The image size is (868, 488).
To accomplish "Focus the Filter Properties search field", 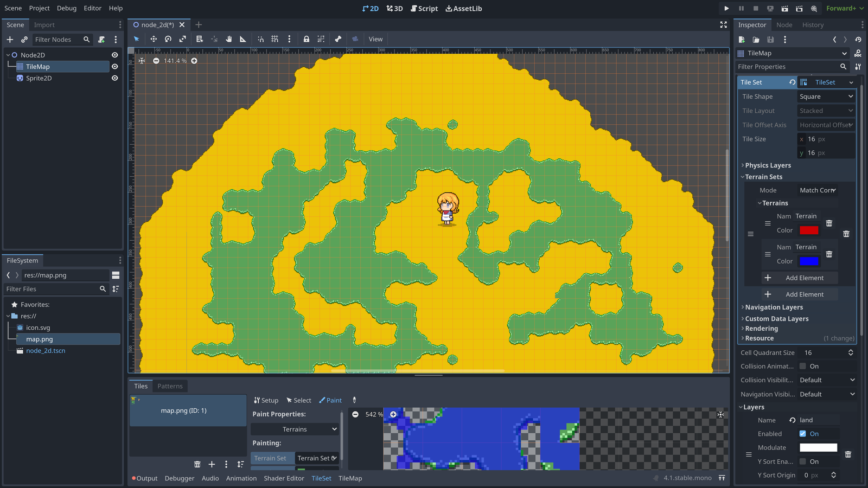I will (x=792, y=67).
